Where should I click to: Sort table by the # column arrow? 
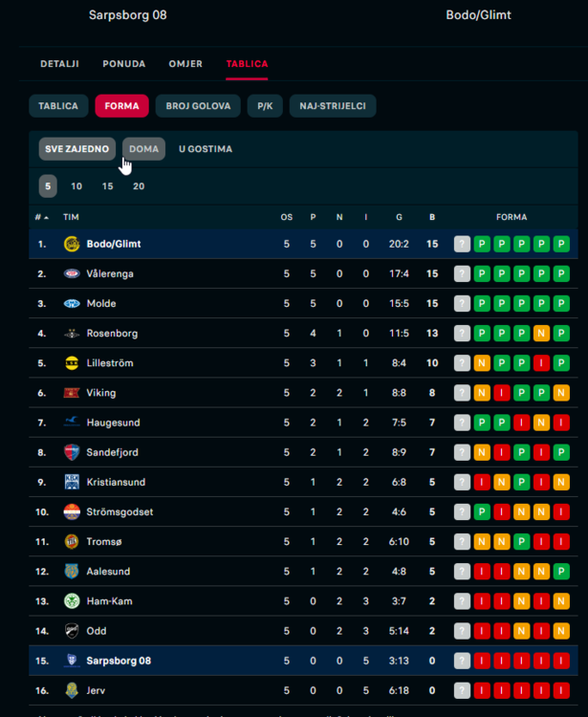[46, 218]
